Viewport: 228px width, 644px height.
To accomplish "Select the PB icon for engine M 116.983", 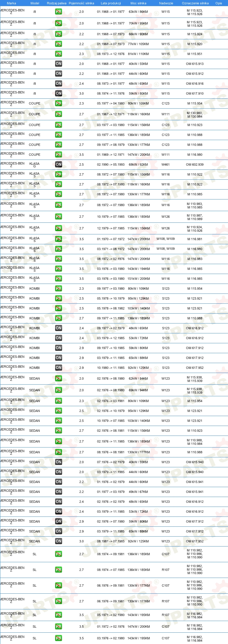I will coord(59,259).
